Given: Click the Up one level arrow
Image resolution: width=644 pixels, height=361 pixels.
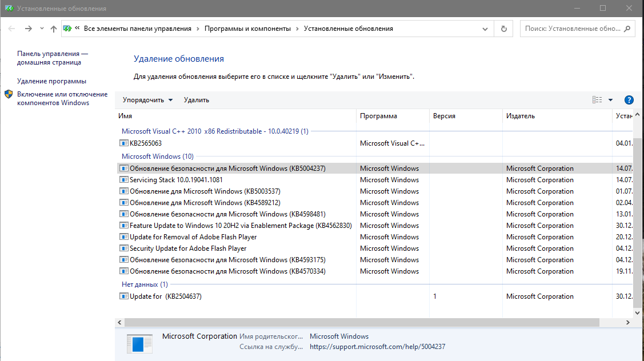Looking at the screenshot, I should coord(54,29).
